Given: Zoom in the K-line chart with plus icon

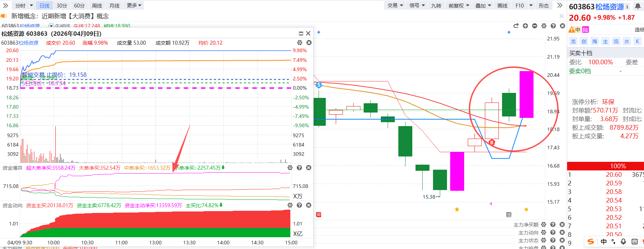Looking at the screenshot, I should [525, 26].
